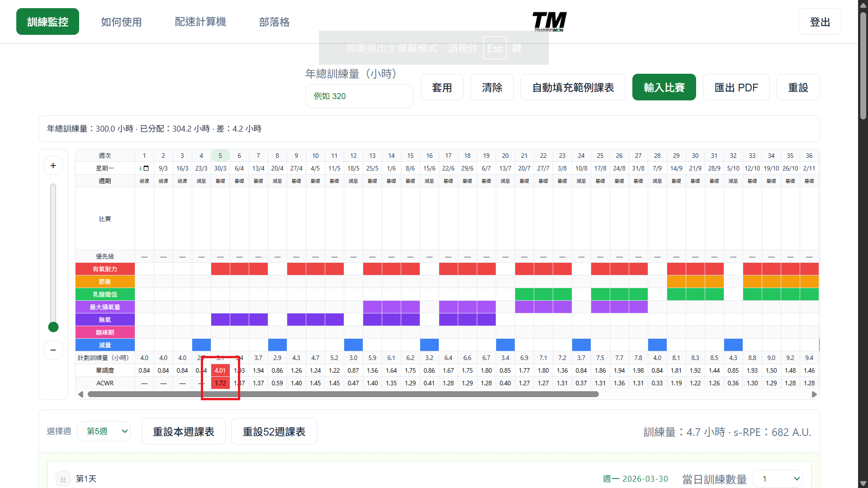
Task: Toggle the 減量 cell for week 4
Action: [x=201, y=345]
